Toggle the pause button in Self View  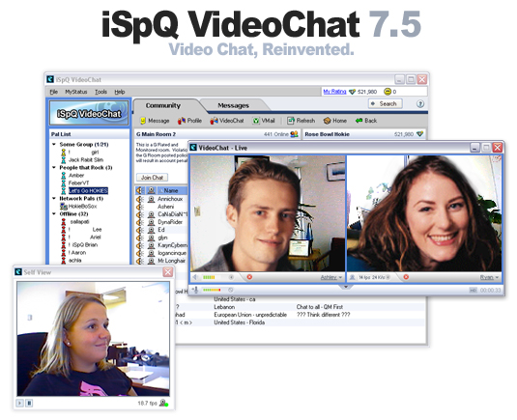click(29, 403)
